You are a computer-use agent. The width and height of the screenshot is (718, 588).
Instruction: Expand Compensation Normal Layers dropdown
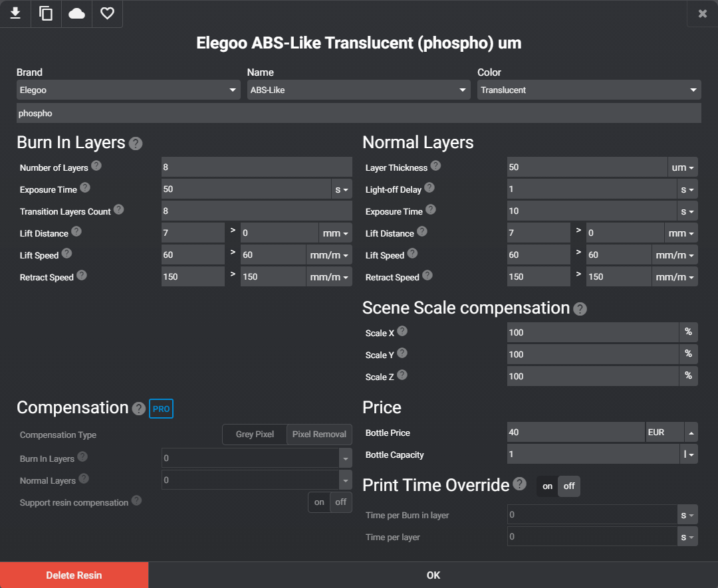pos(346,480)
